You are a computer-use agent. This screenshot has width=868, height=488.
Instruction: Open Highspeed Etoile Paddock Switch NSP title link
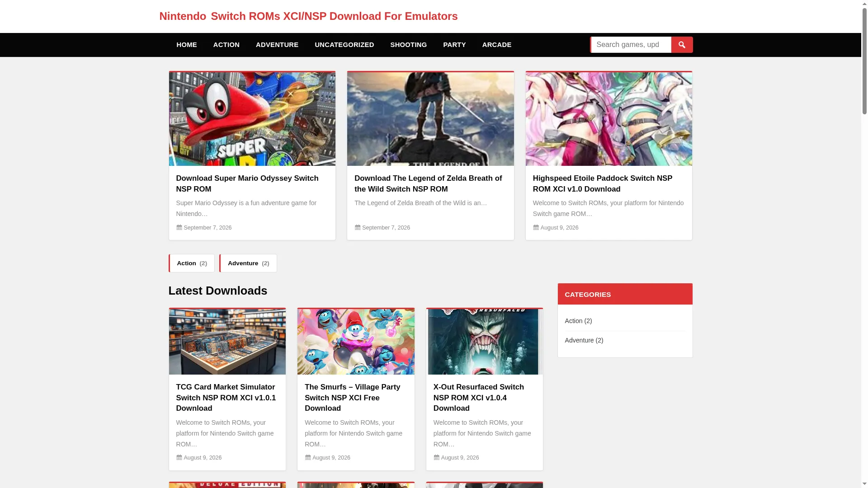(603, 184)
